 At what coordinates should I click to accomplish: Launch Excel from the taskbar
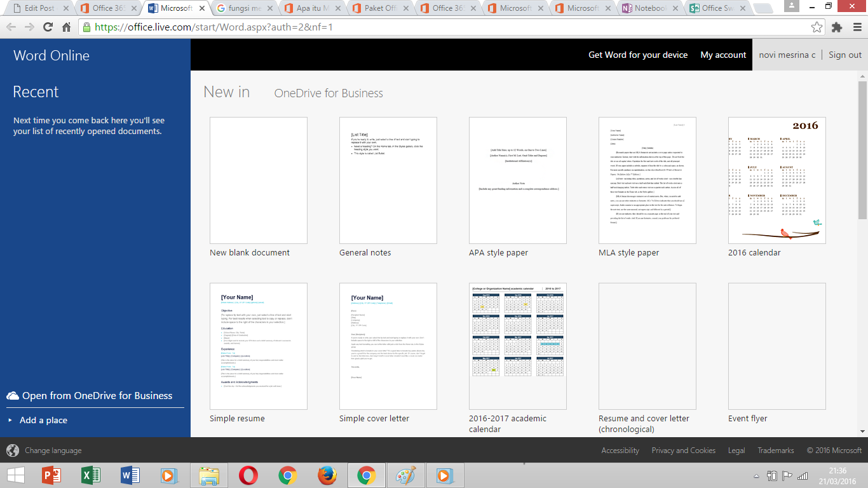click(91, 475)
